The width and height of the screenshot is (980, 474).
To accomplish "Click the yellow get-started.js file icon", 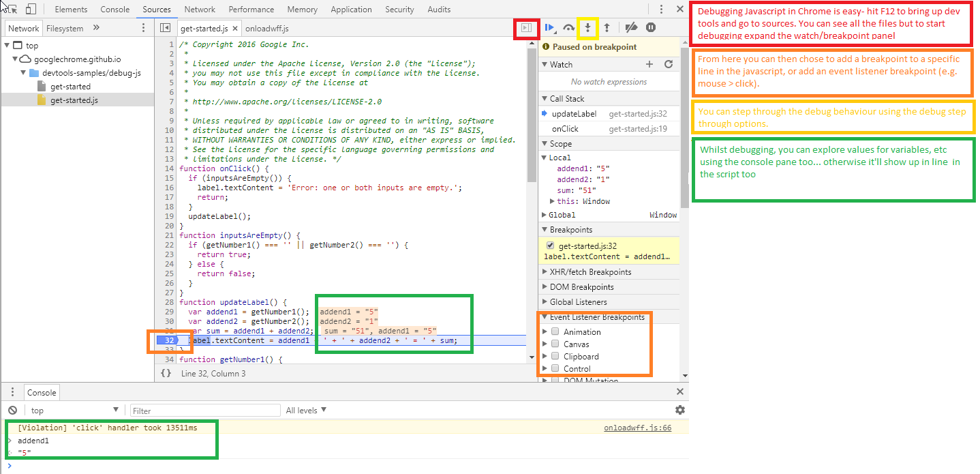I will pos(42,100).
